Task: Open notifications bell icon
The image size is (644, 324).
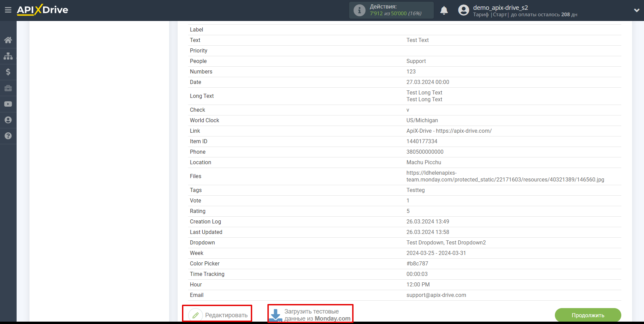Action: pos(444,10)
